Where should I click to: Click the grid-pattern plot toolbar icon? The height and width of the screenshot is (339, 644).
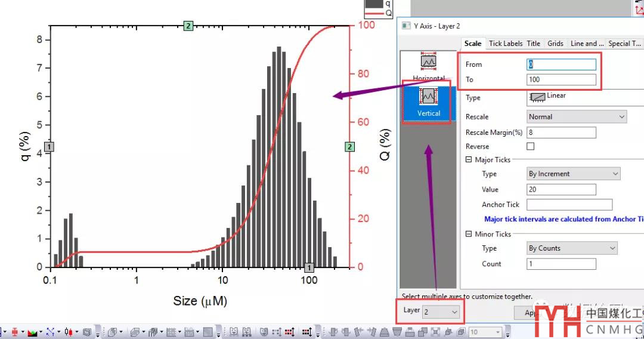[171, 332]
